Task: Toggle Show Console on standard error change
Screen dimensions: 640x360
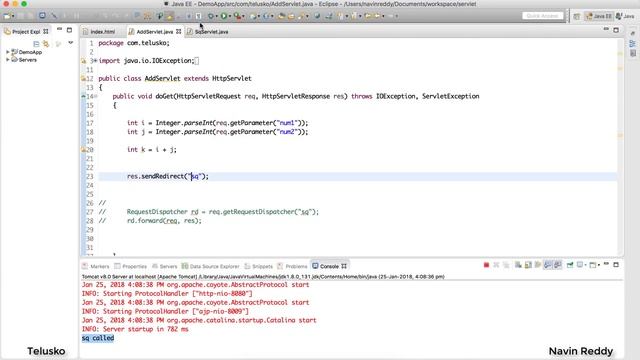Action: point(558,265)
